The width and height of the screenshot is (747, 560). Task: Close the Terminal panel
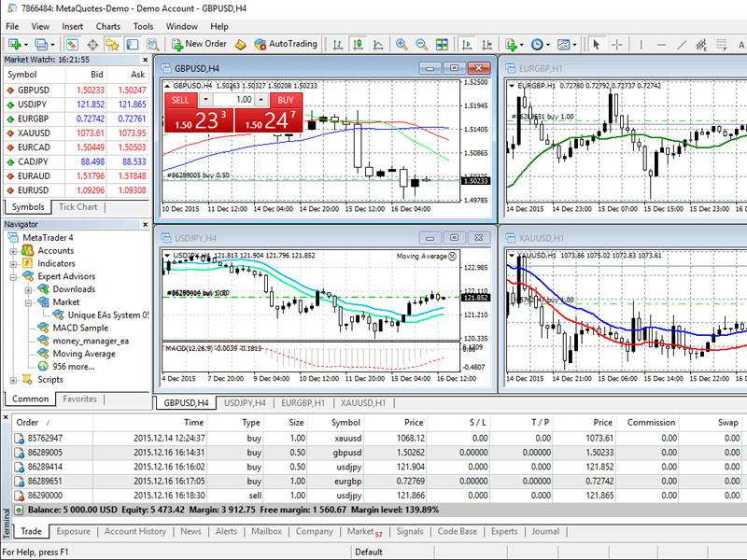(x=6, y=417)
